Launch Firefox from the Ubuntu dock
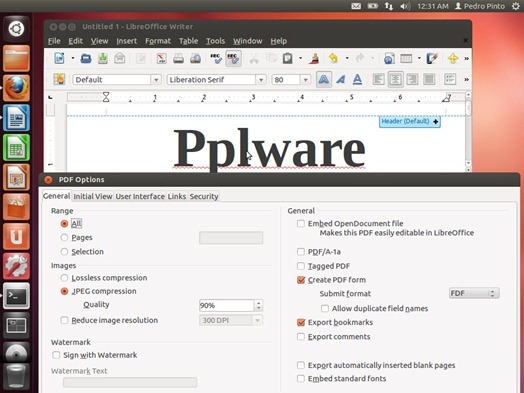 [16, 88]
